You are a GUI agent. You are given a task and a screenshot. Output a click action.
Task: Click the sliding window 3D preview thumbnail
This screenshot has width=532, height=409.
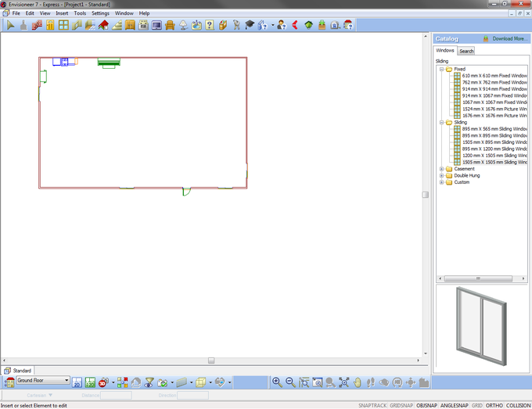tap(481, 326)
